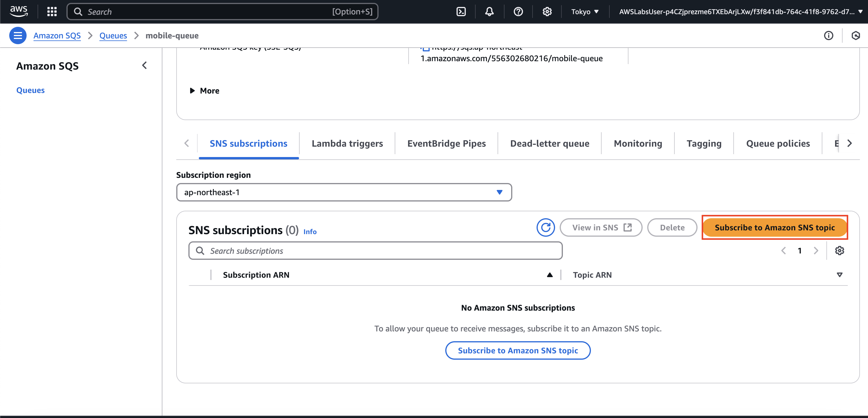Open the help question mark icon

pos(518,12)
